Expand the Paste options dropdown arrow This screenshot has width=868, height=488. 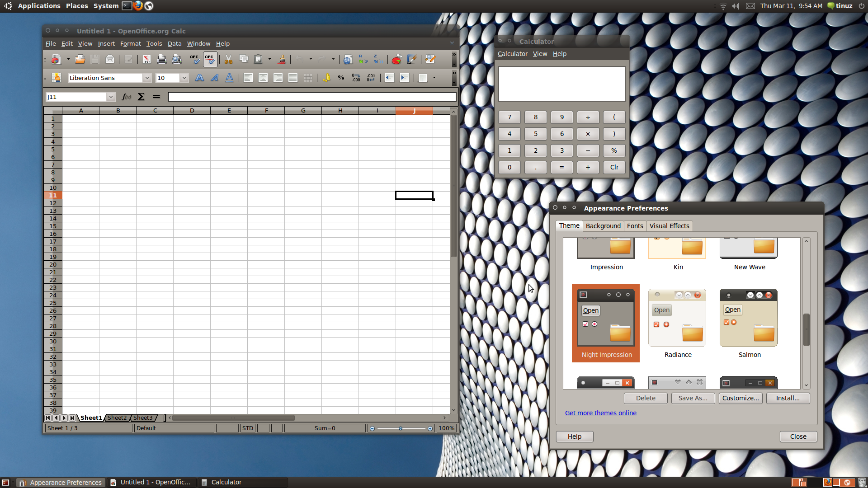tap(269, 59)
